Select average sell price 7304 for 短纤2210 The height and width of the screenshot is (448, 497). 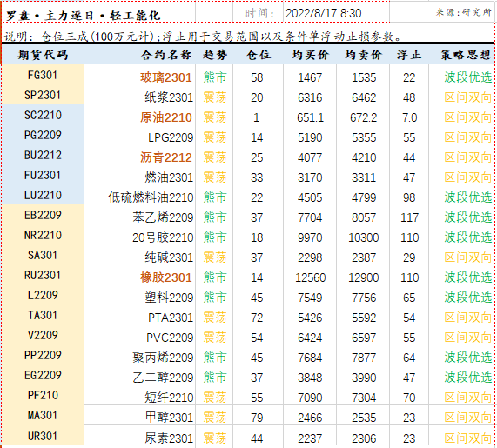click(364, 398)
